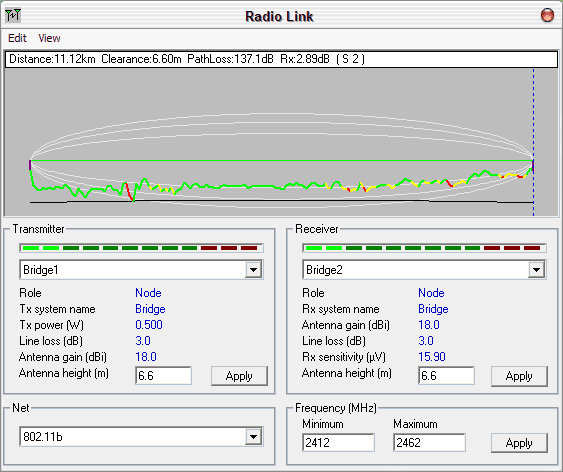Select the Bridge1 transmitter combo box

tap(141, 270)
